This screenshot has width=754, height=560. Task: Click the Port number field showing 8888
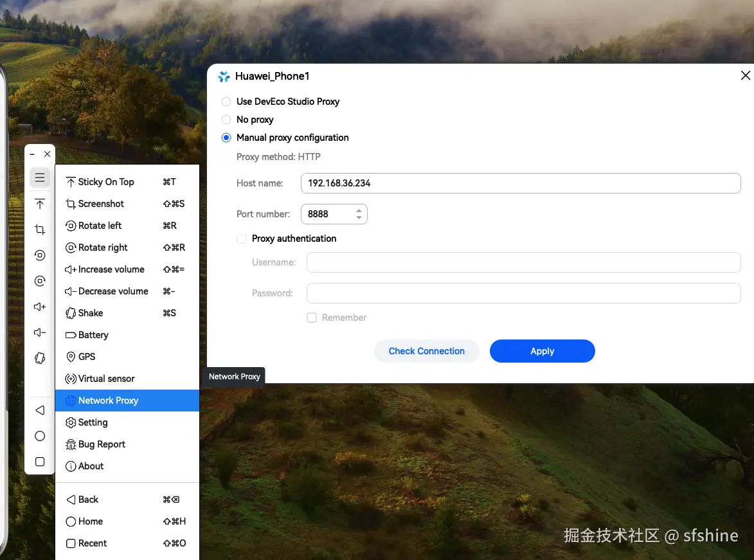334,214
